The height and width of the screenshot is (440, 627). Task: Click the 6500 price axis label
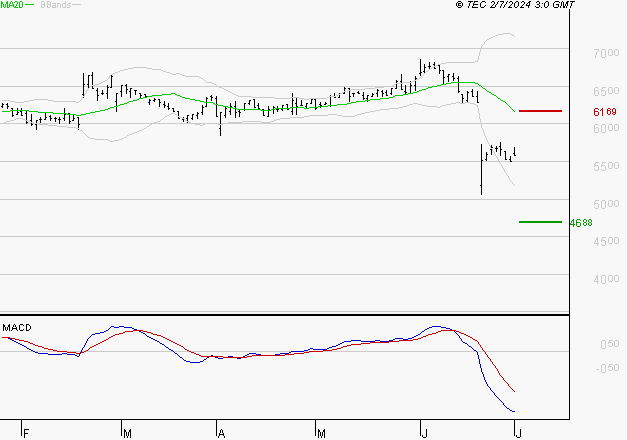606,91
